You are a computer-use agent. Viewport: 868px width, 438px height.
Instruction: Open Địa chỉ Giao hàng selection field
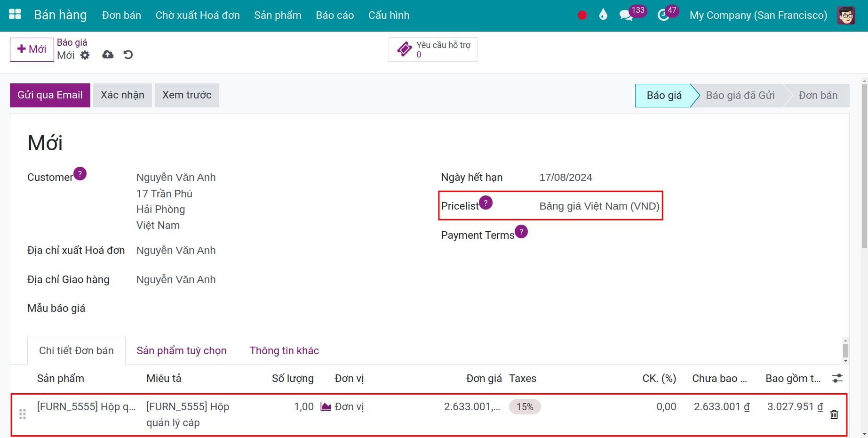[176, 279]
